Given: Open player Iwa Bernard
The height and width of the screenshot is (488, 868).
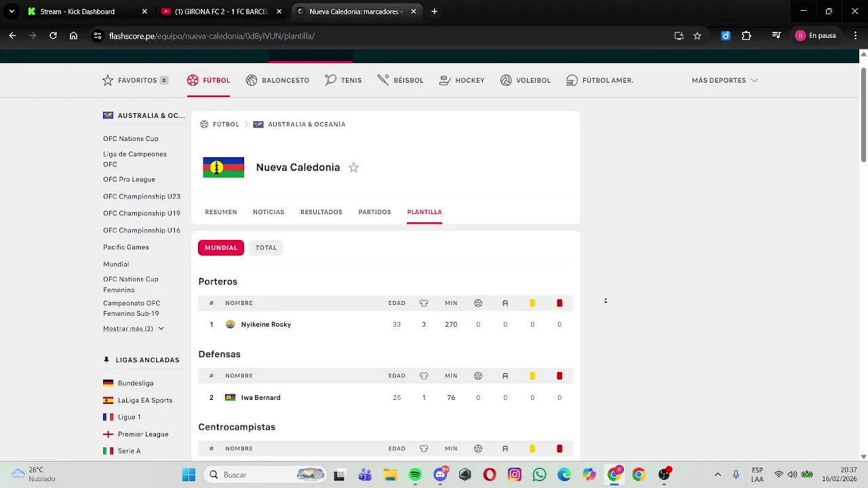Looking at the screenshot, I should [260, 398].
